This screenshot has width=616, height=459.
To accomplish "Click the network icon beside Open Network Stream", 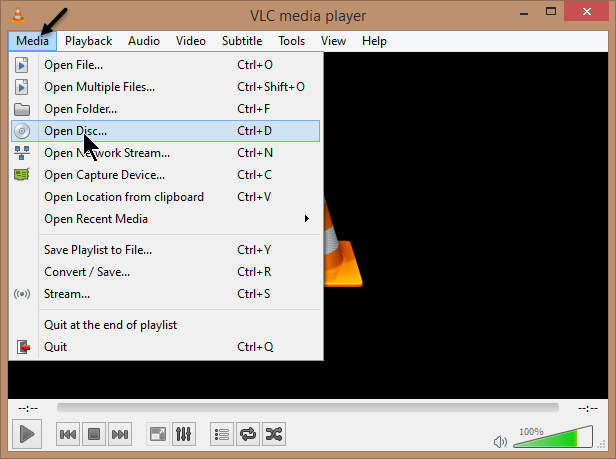I will tap(22, 153).
